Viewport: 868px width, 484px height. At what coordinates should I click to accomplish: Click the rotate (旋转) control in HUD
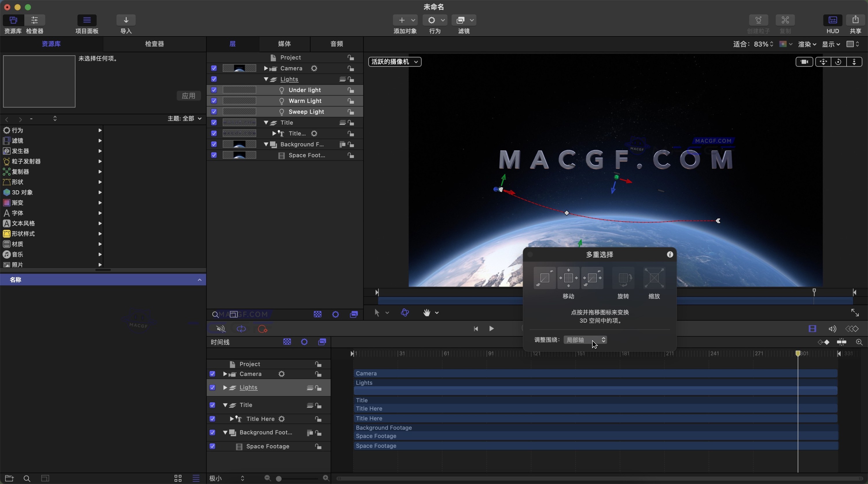click(x=623, y=278)
